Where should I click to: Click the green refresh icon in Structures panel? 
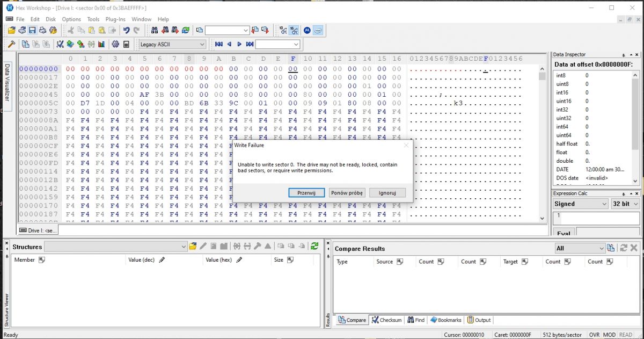314,246
